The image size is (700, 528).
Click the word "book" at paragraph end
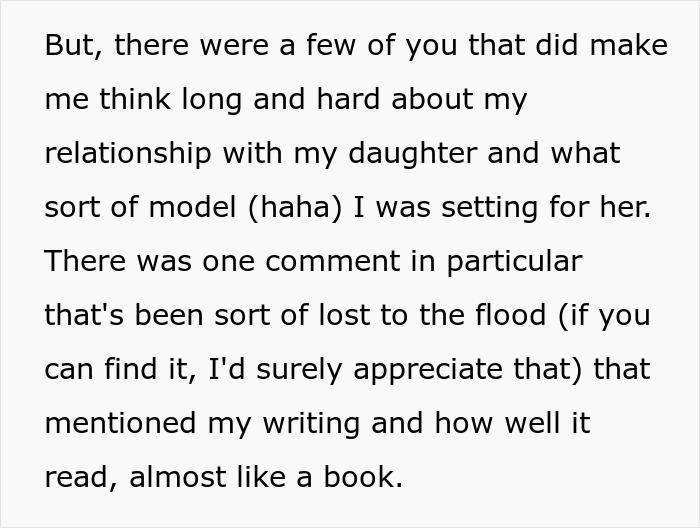click(x=365, y=477)
